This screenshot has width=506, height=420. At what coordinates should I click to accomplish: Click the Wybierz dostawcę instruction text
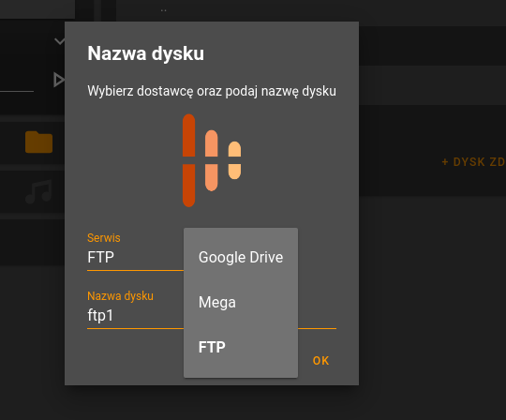click(212, 91)
